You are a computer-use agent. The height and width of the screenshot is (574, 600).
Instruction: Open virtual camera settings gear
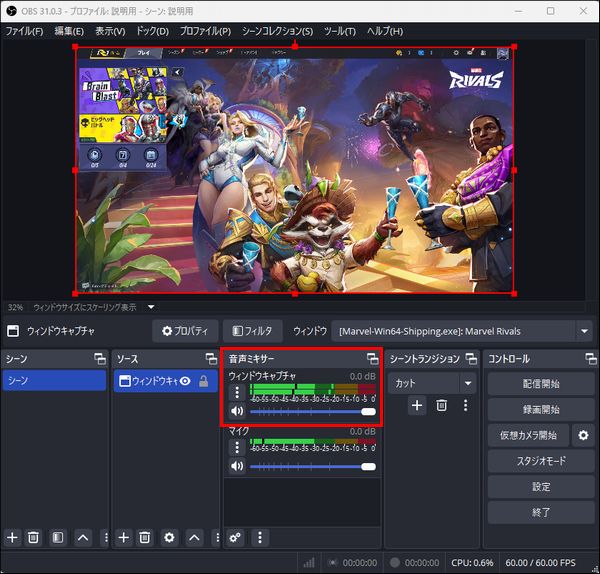point(583,435)
